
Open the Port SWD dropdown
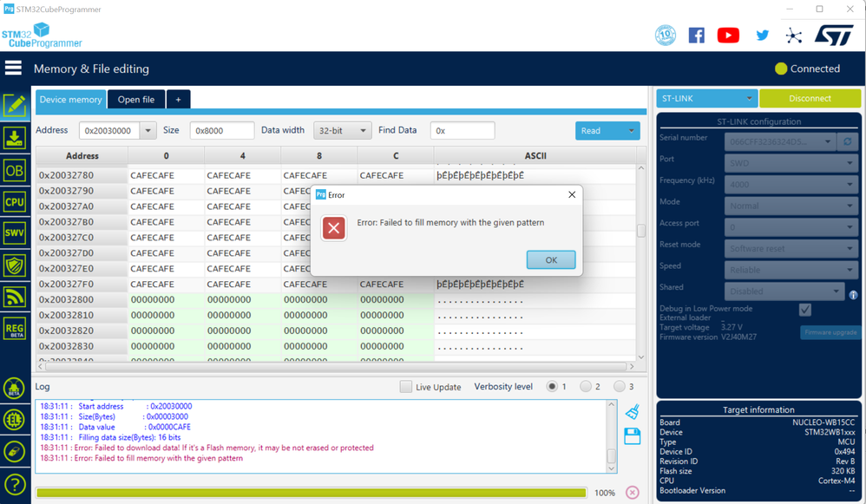[x=791, y=163]
